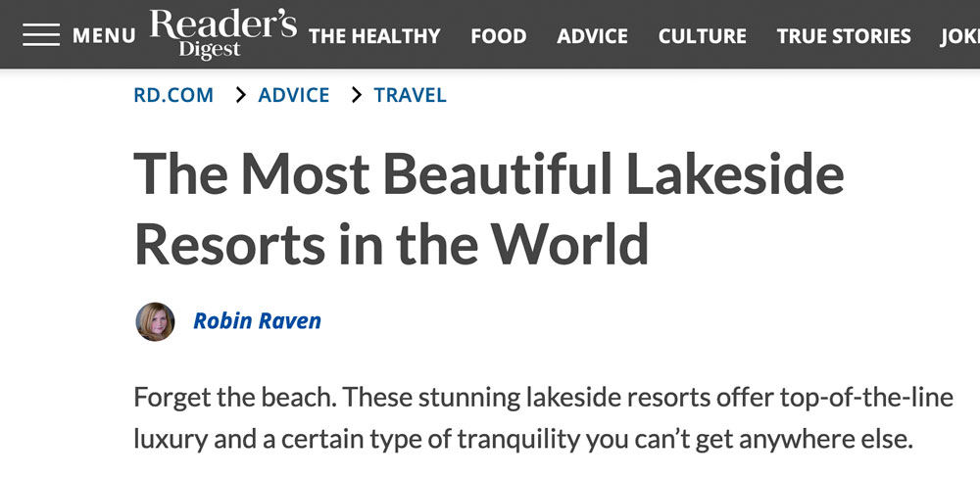Open the hamburger menu icon

point(41,35)
